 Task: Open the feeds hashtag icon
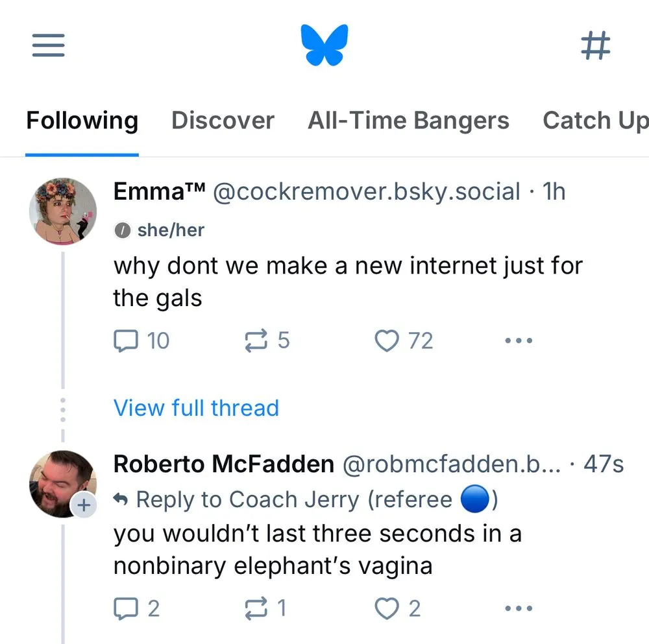click(x=595, y=45)
